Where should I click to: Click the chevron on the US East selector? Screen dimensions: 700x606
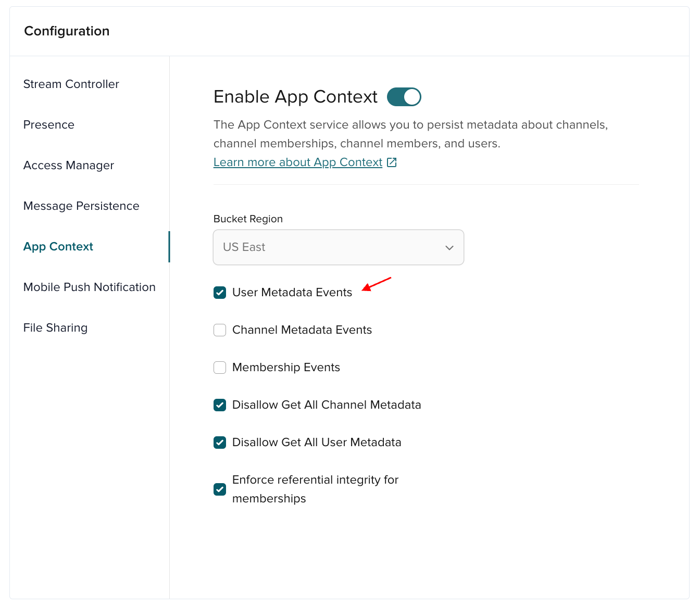click(449, 247)
